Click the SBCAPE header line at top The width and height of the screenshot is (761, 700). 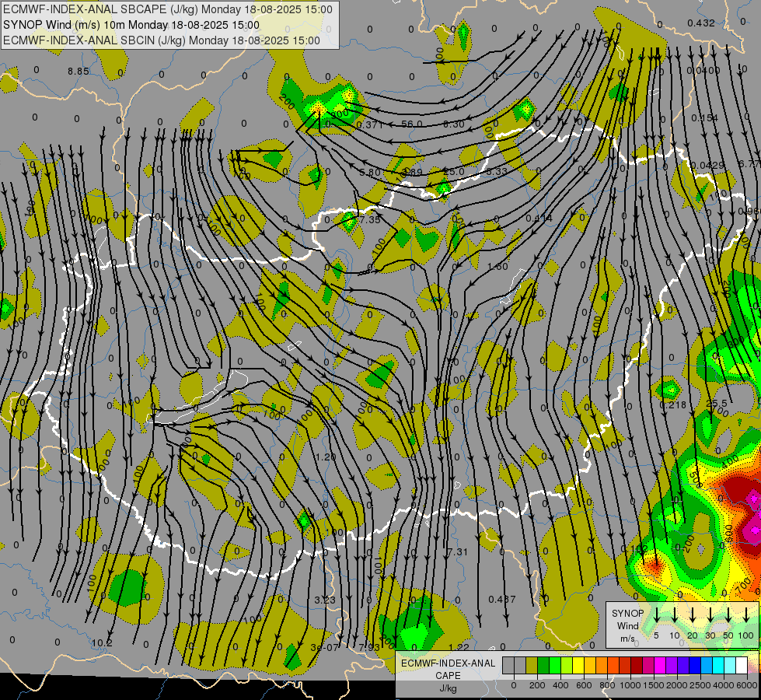pyautogui.click(x=168, y=9)
